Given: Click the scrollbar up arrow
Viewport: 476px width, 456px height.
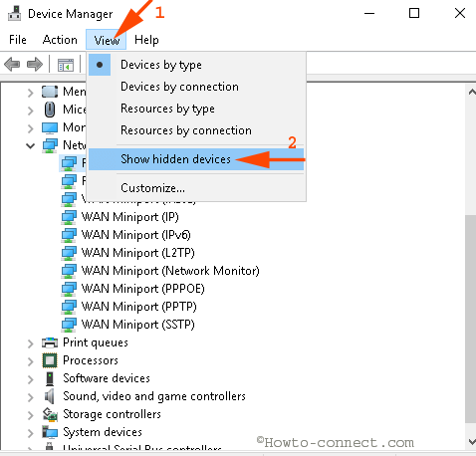Looking at the screenshot, I should pyautogui.click(x=471, y=93).
